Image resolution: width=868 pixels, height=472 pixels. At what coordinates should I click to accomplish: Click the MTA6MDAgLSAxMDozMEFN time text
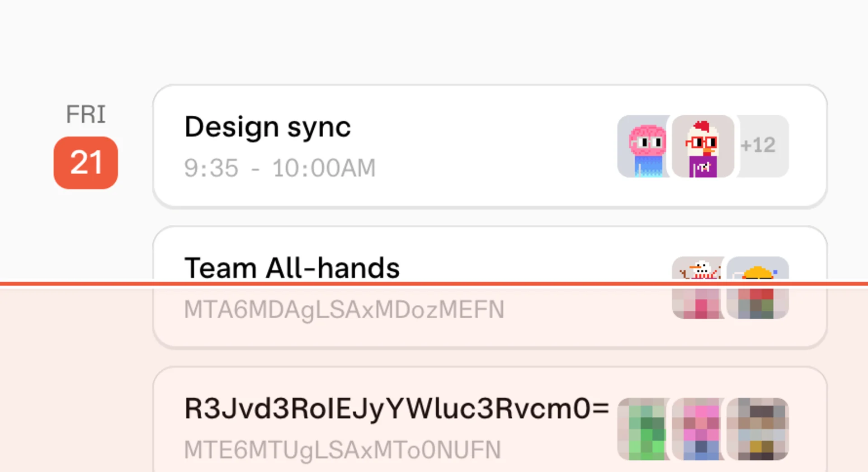(x=344, y=309)
